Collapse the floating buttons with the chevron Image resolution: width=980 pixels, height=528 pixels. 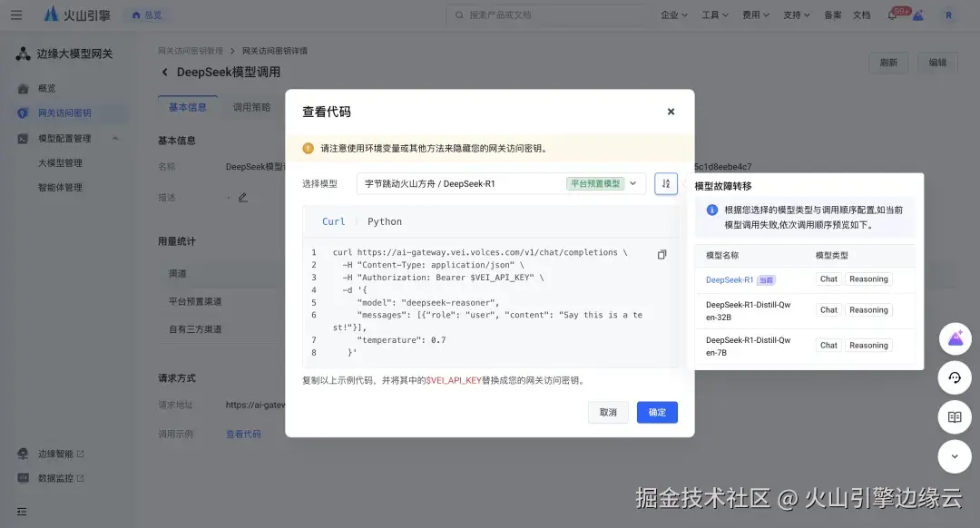pos(955,456)
